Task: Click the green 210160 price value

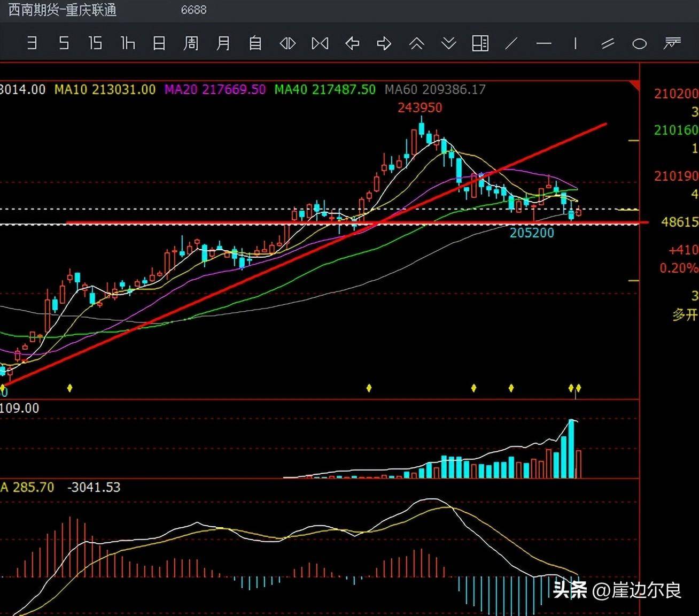Action: [x=676, y=130]
